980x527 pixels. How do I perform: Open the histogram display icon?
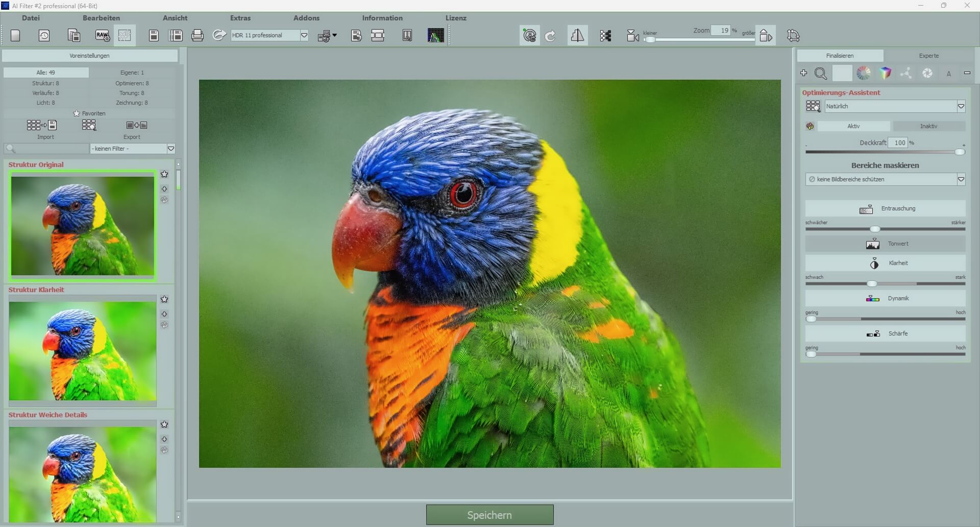tap(435, 35)
